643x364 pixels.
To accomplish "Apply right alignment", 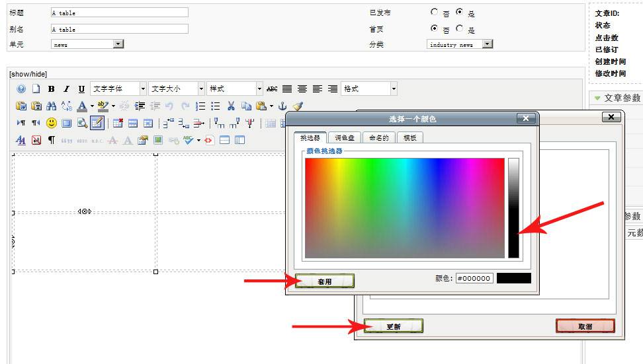I will pyautogui.click(x=333, y=89).
